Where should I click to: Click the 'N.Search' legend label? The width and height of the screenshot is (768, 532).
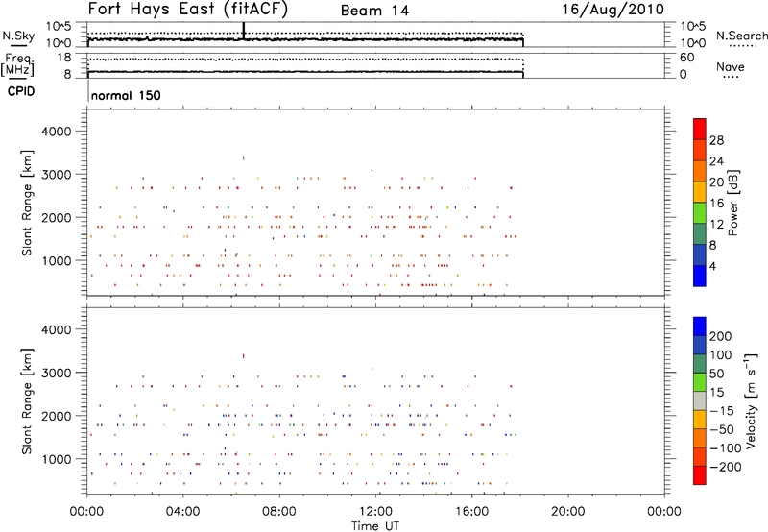coord(741,36)
